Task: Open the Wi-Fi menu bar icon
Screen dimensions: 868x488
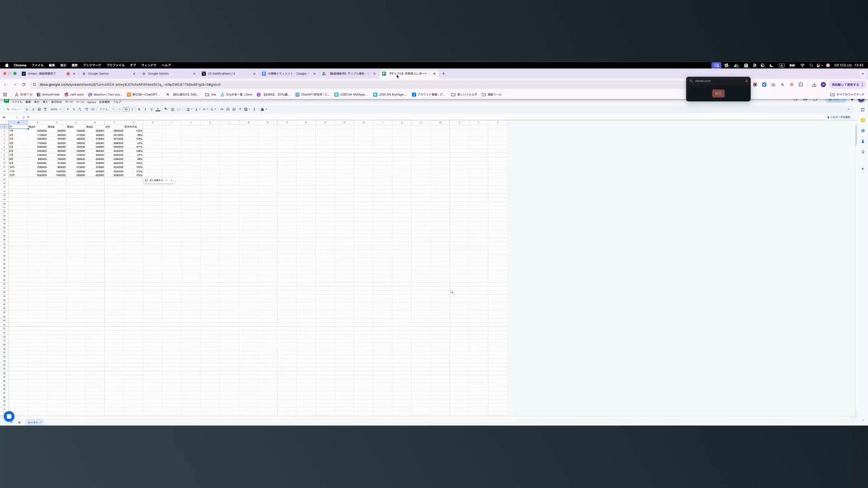Action: pos(802,65)
